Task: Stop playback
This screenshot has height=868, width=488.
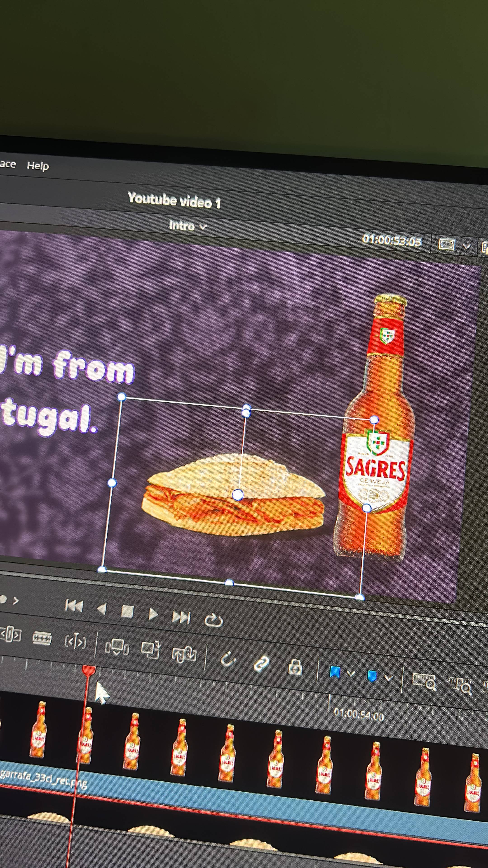Action: click(x=127, y=611)
